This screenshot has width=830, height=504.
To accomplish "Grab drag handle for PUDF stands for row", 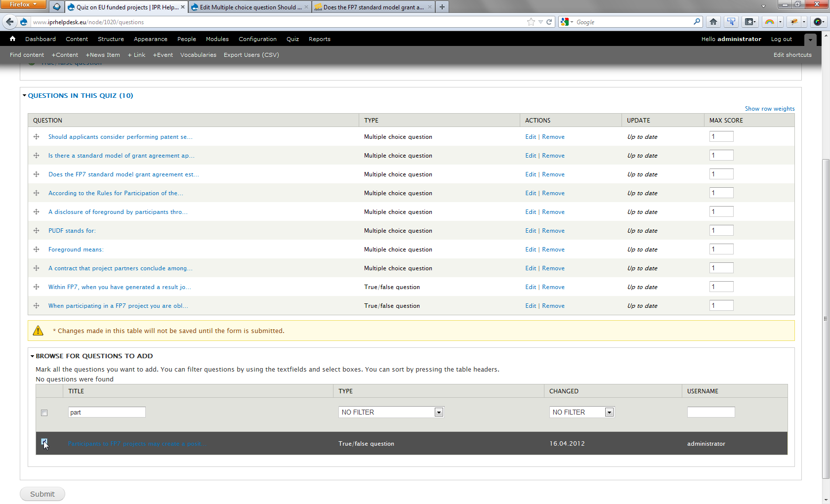I will point(36,231).
